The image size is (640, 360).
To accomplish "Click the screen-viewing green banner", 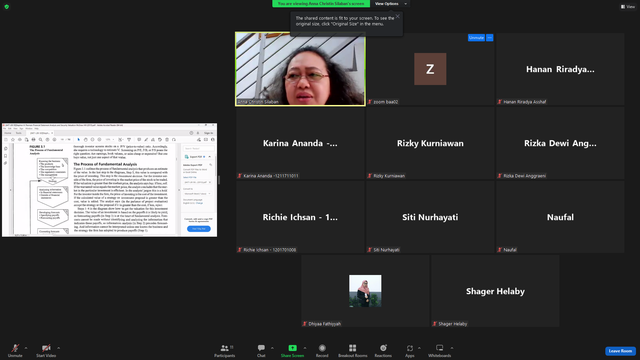I will pos(321,4).
